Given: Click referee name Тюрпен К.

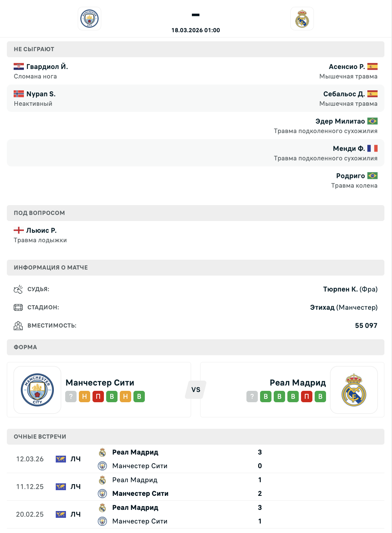Looking at the screenshot, I should (340, 289).
